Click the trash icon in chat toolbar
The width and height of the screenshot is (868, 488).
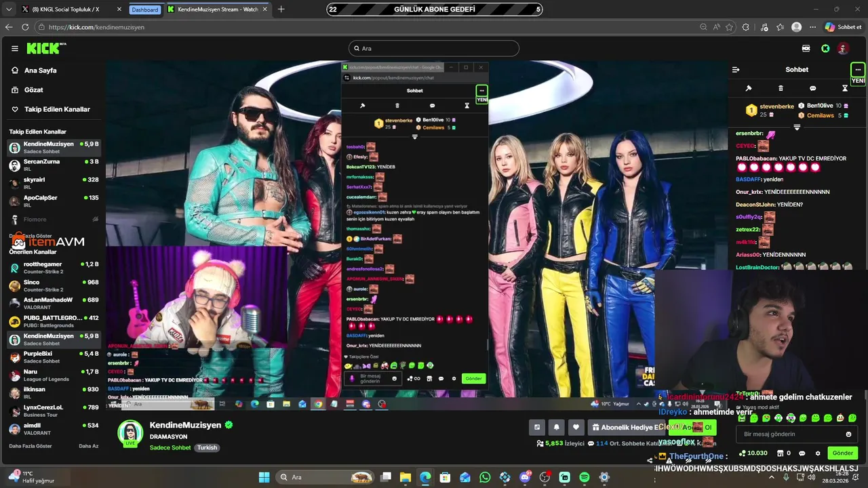point(781,88)
